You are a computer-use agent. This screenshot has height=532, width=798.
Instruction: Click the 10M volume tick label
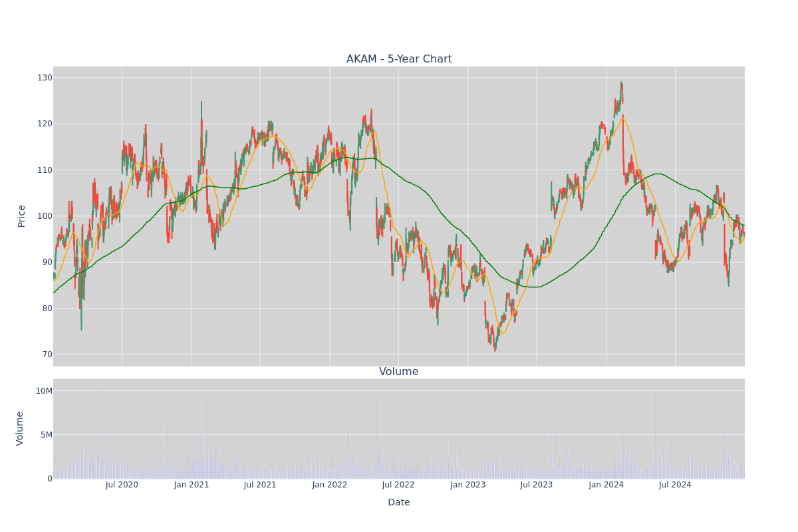44,391
